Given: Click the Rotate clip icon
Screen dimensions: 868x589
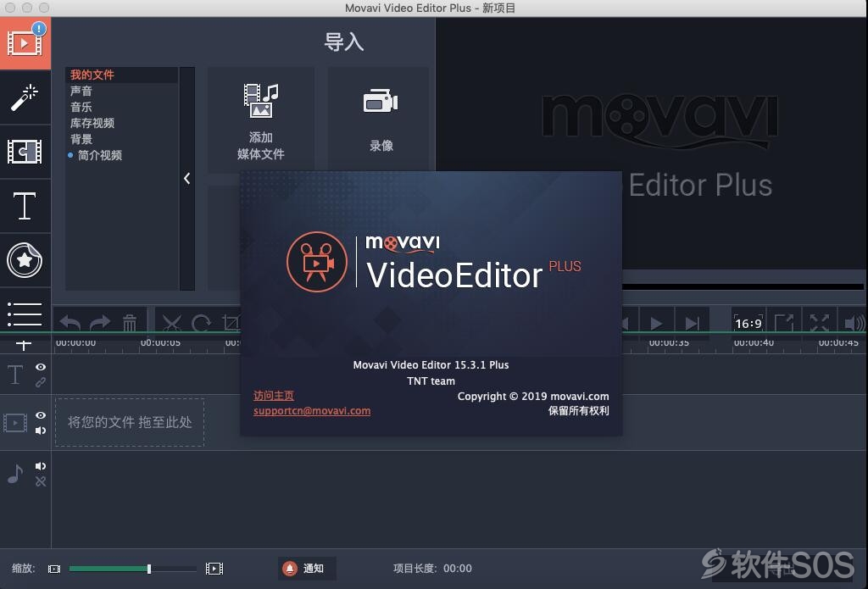Looking at the screenshot, I should coord(201,323).
